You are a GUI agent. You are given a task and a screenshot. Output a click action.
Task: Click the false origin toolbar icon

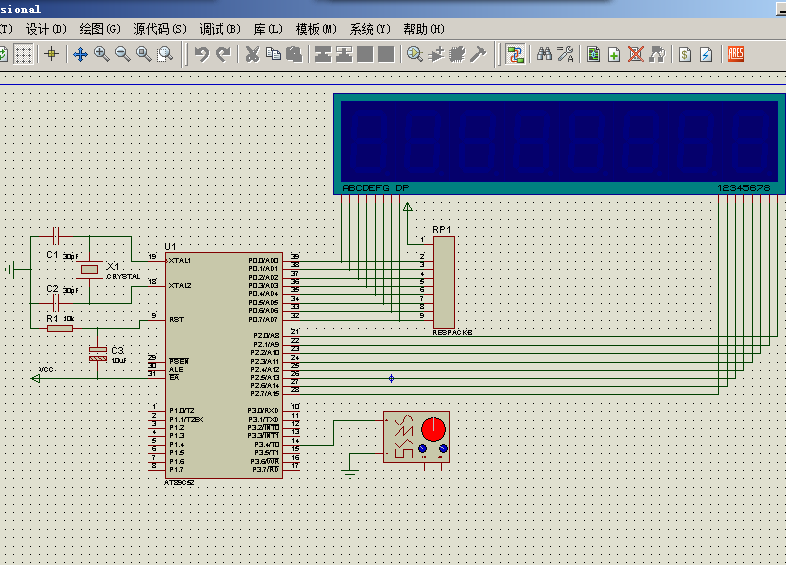point(52,54)
